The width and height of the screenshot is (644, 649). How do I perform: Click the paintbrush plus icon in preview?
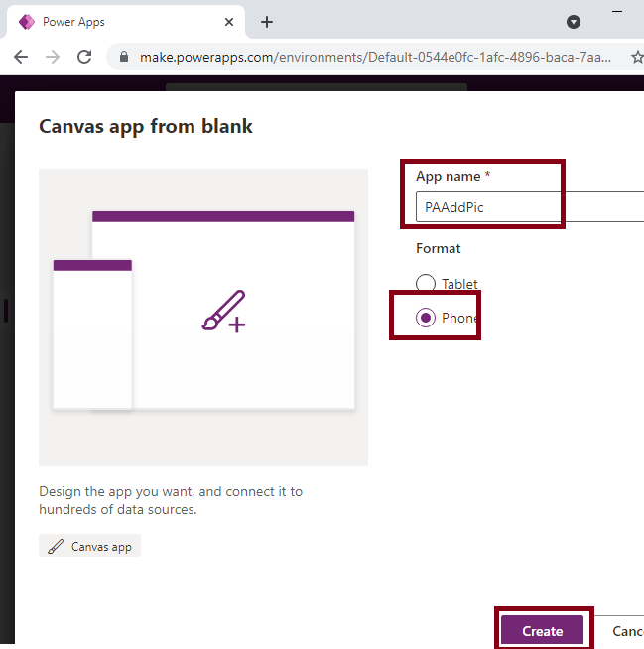click(x=224, y=312)
